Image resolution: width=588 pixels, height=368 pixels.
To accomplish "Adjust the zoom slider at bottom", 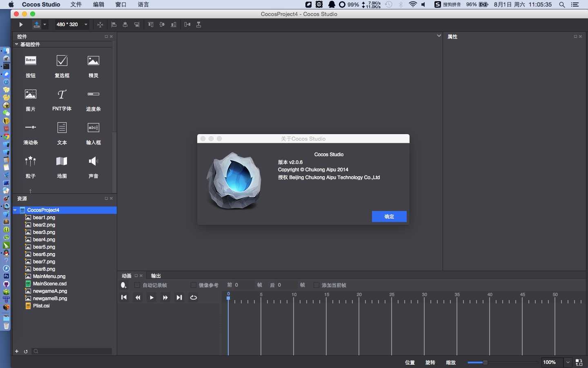I will (x=485, y=363).
